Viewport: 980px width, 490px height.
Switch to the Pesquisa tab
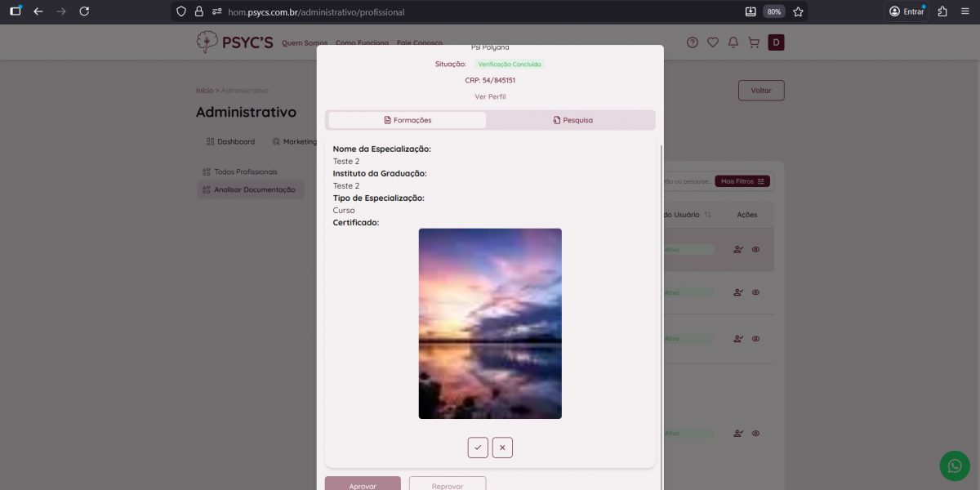572,120
